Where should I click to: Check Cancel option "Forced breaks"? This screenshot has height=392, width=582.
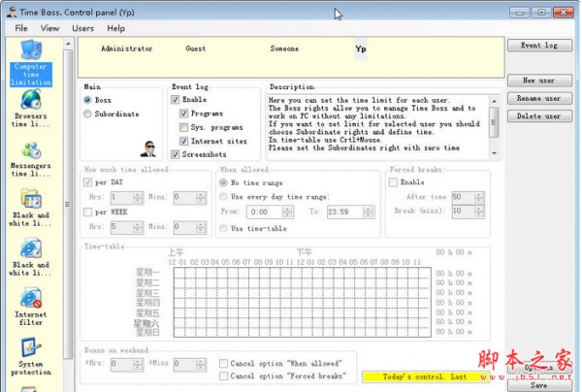pyautogui.click(x=223, y=376)
